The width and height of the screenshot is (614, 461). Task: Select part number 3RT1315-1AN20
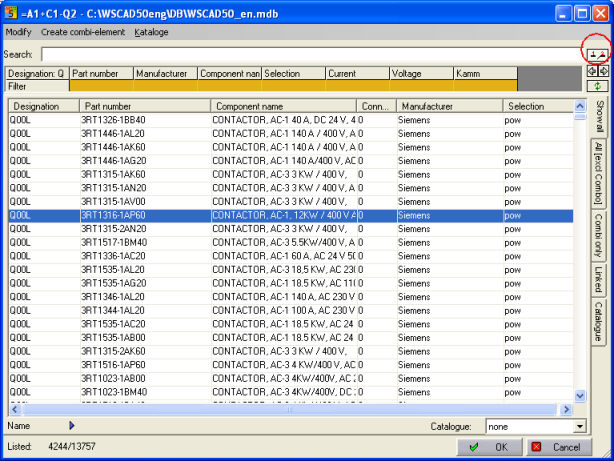click(114, 188)
